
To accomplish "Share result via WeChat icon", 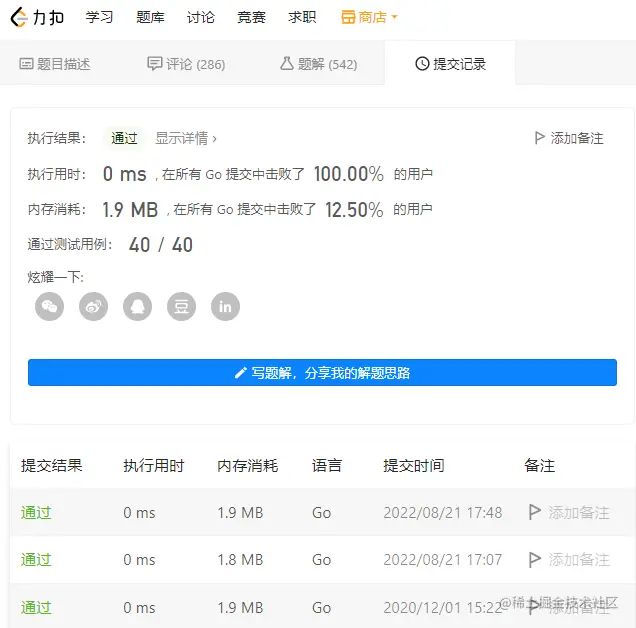I will pyautogui.click(x=49, y=306).
